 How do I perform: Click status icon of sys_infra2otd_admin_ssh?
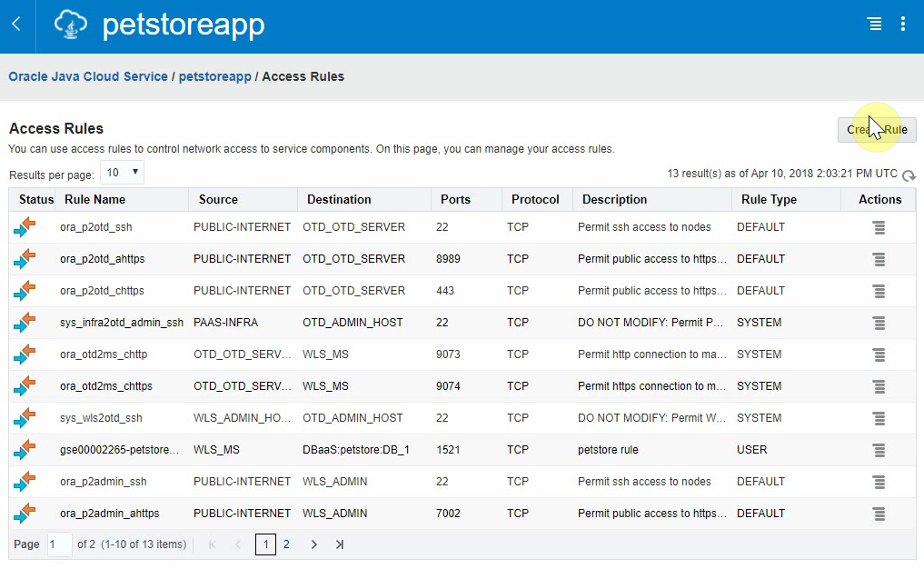click(x=25, y=323)
